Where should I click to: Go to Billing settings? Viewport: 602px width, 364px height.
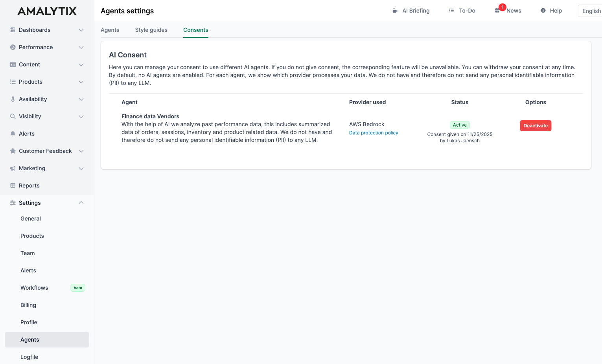[x=28, y=305]
